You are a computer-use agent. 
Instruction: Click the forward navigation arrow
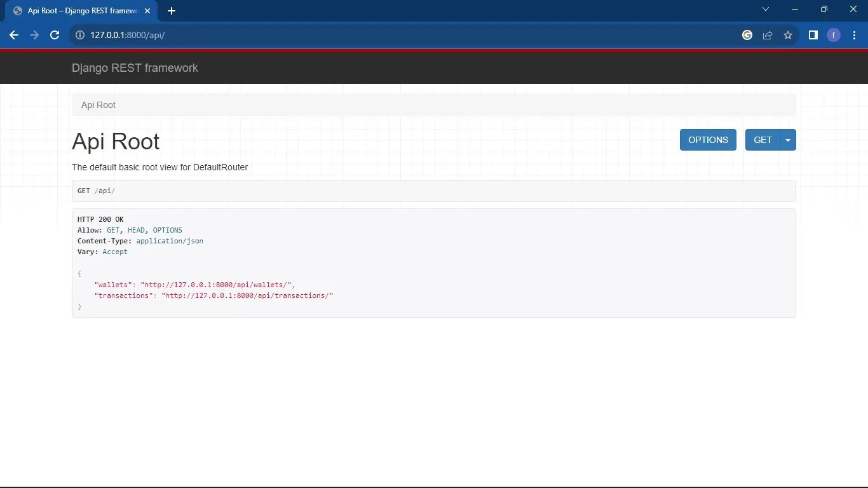tap(34, 35)
